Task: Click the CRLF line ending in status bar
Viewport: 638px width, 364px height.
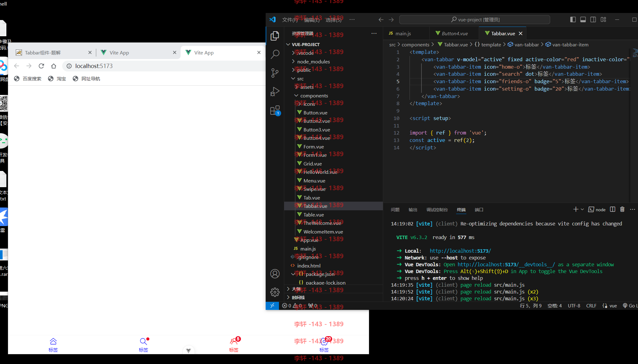Action: (591, 306)
